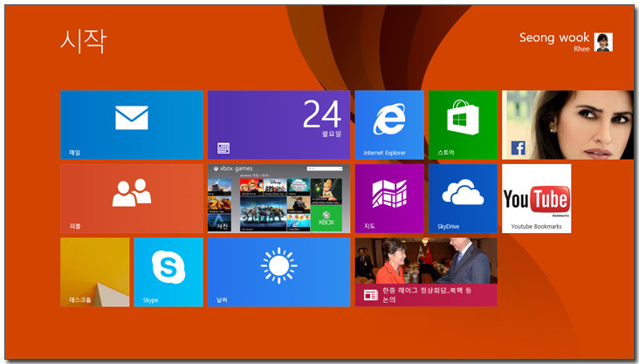Click the small calendar icon on Calendar tile

point(223,148)
